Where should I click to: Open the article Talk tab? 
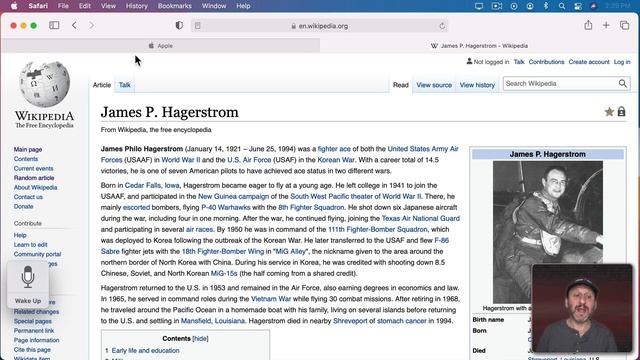click(x=124, y=85)
